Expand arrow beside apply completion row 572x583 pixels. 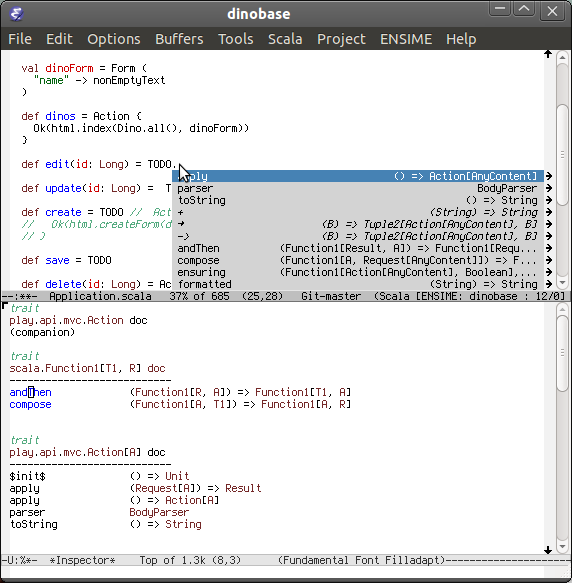pyautogui.click(x=549, y=176)
